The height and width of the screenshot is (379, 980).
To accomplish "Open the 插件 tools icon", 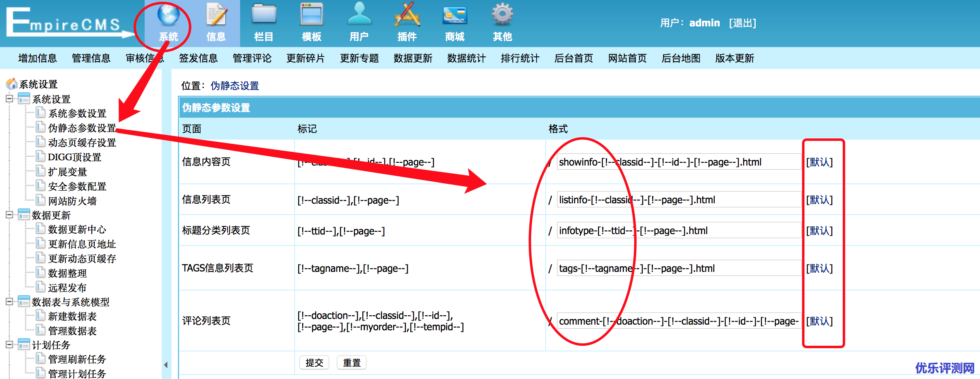I will [x=407, y=14].
